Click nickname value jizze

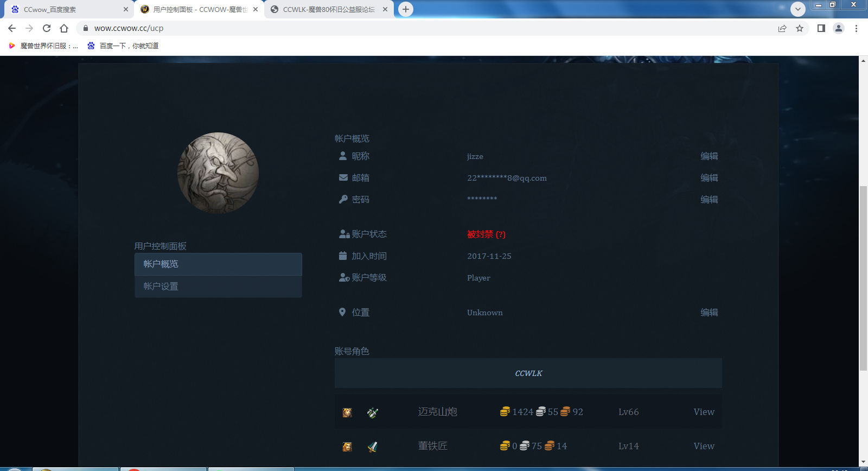pyautogui.click(x=475, y=156)
